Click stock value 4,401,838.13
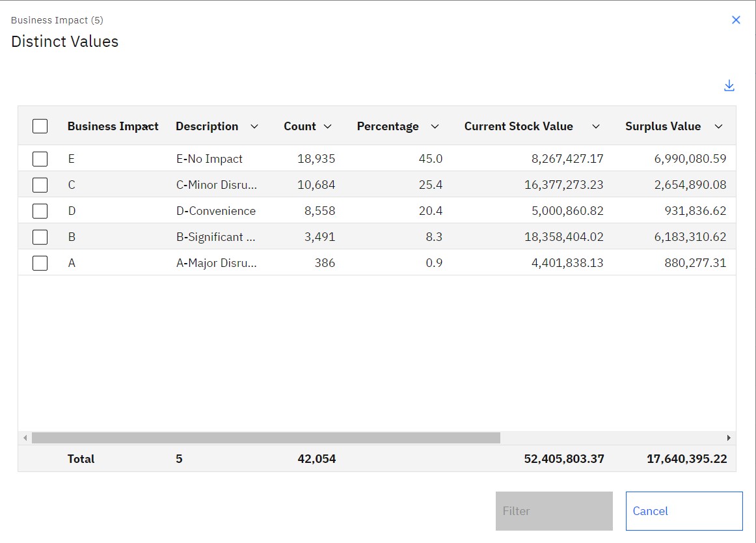 (x=567, y=263)
